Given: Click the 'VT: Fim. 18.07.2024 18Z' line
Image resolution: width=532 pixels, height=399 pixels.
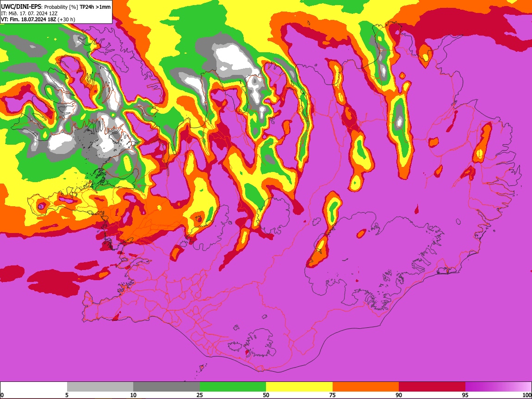Looking at the screenshot, I should [x=29, y=19].
